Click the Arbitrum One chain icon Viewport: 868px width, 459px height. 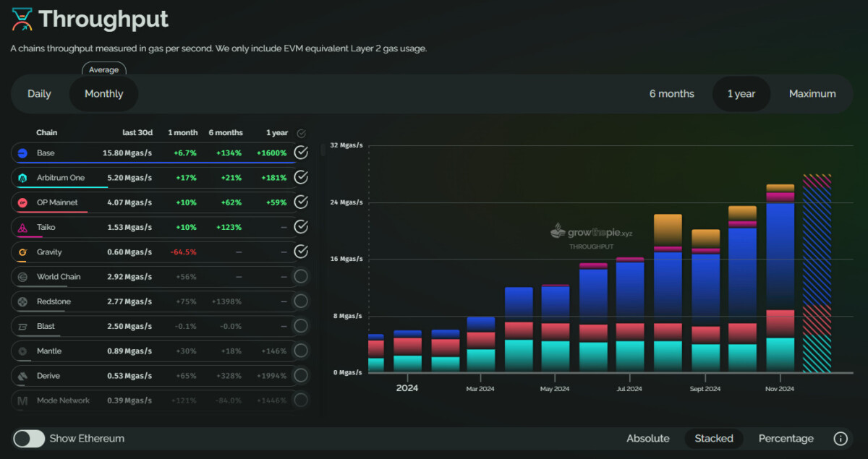coord(22,178)
